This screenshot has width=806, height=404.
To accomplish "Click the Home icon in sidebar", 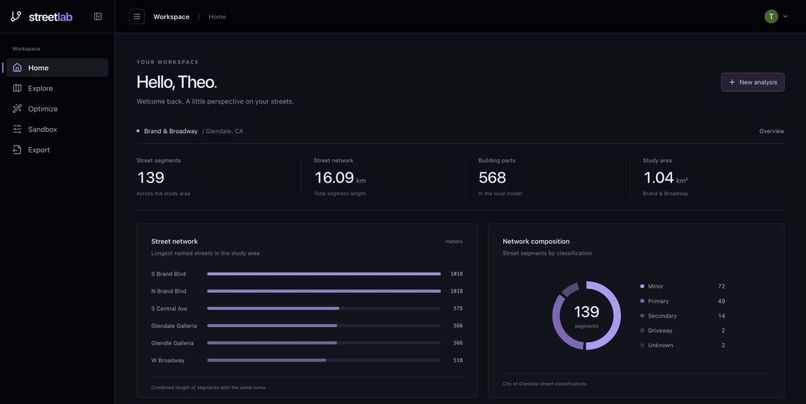I will (x=17, y=67).
